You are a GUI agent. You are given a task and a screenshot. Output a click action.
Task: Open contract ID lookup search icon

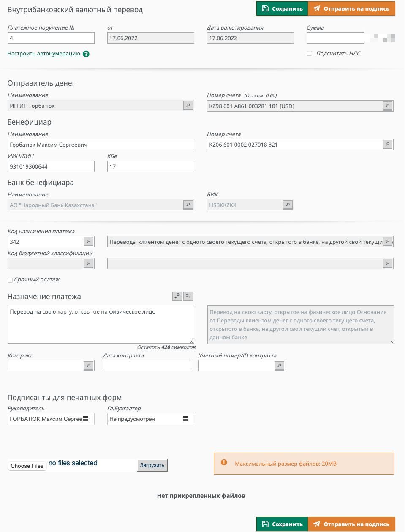[279, 366]
